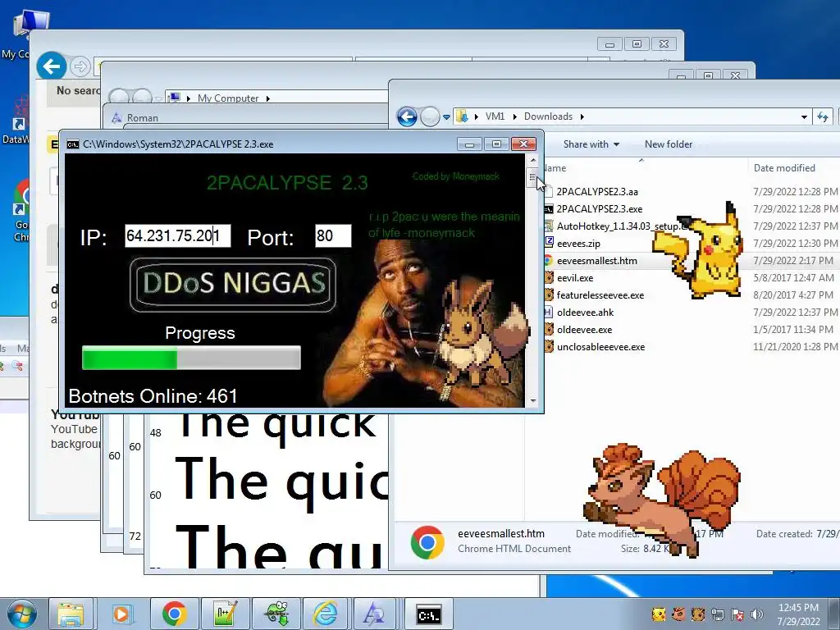
Task: Open Notepad++ from the taskbar
Action: (225, 614)
